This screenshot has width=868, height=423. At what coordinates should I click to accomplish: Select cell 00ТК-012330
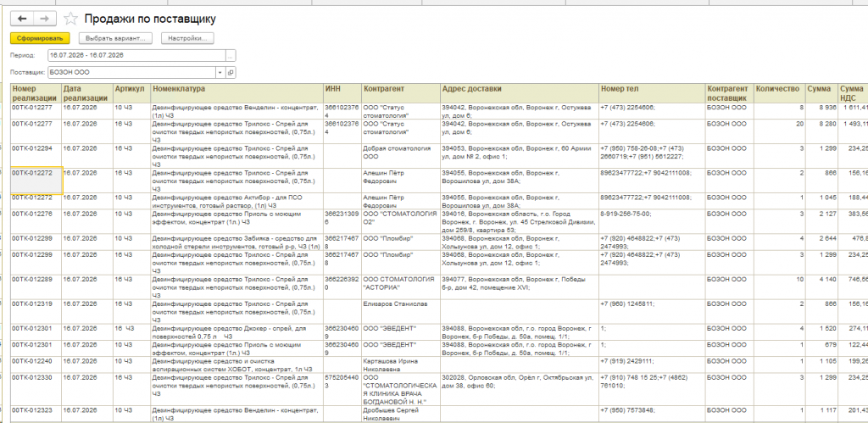tap(36, 389)
